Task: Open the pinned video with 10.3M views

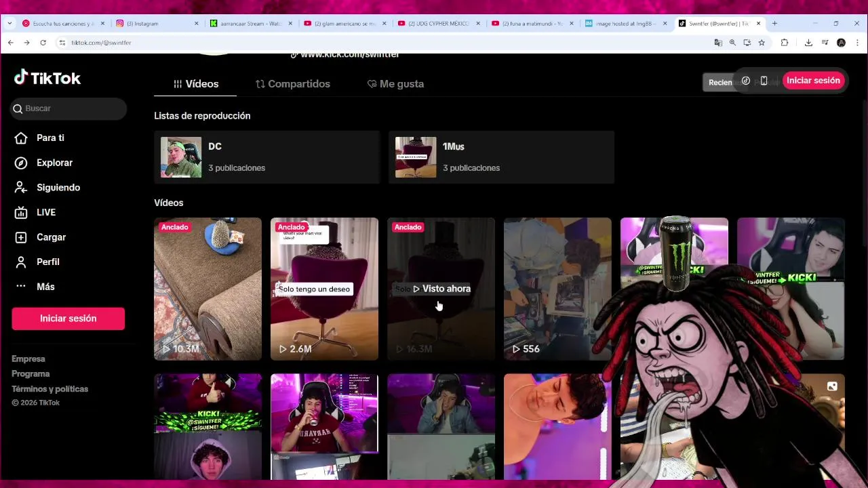Action: [x=208, y=289]
